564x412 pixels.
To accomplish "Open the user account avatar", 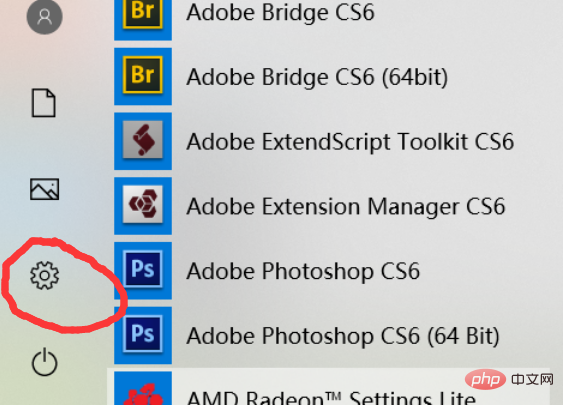I will click(45, 16).
